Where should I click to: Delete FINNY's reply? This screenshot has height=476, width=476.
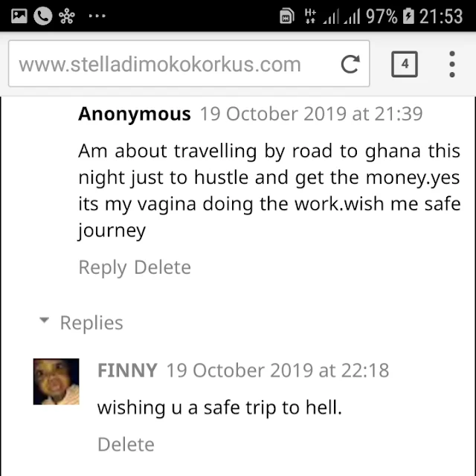(126, 445)
